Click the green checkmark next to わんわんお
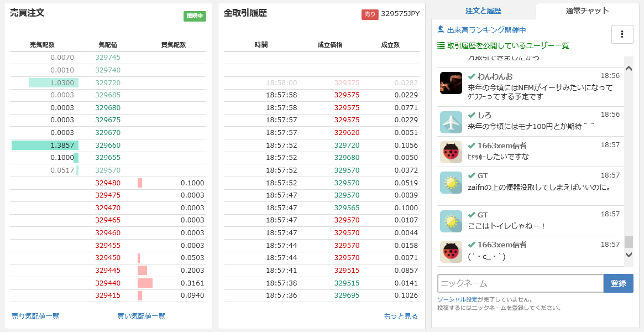The height and width of the screenshot is (332, 644). (472, 76)
